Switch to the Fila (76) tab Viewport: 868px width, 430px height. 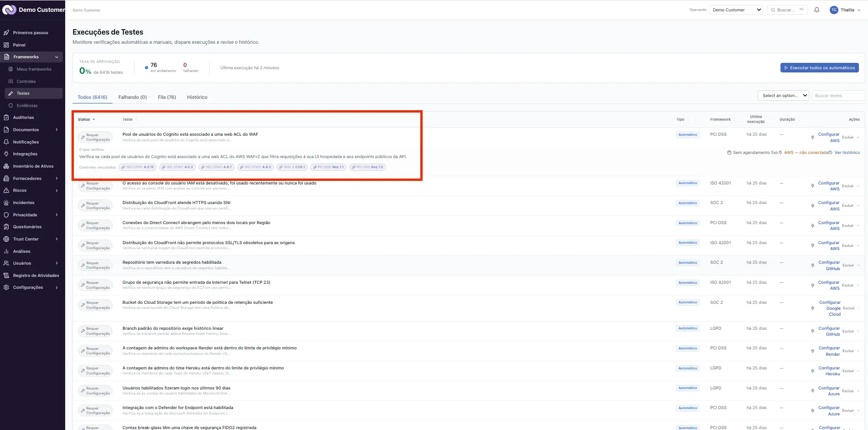(x=167, y=97)
